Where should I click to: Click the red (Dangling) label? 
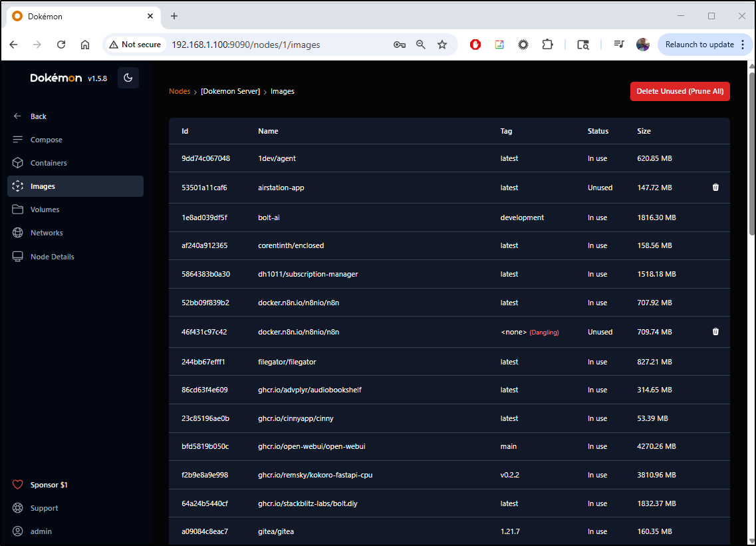544,333
